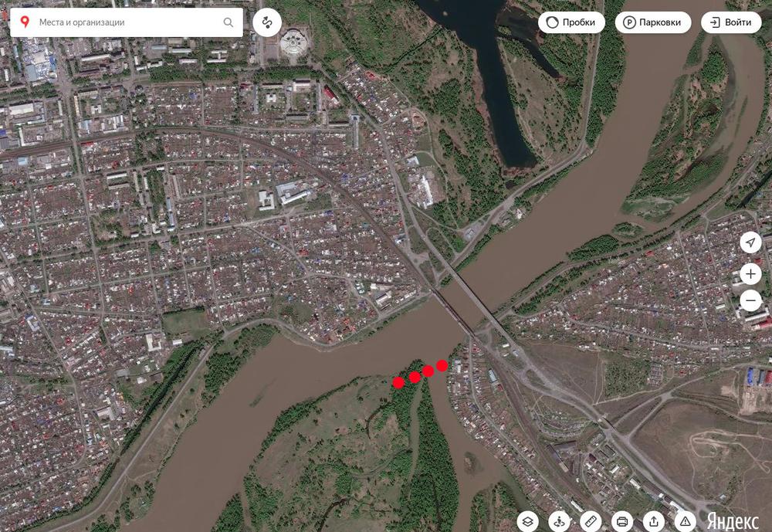Click the rightmost red dot marker

point(442,365)
